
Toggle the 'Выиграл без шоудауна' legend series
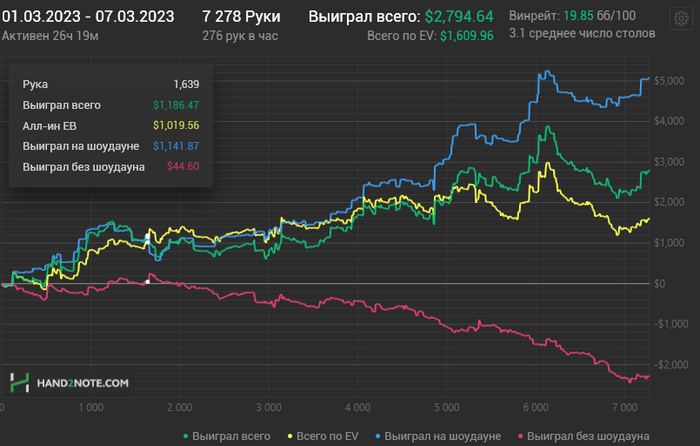coord(583,436)
